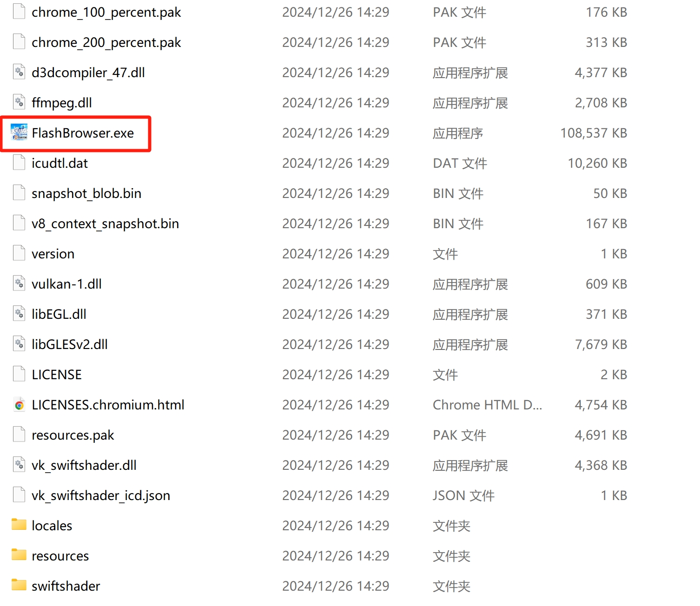Click the vulkan-1.dll file icon
700x606 pixels.
tap(19, 284)
